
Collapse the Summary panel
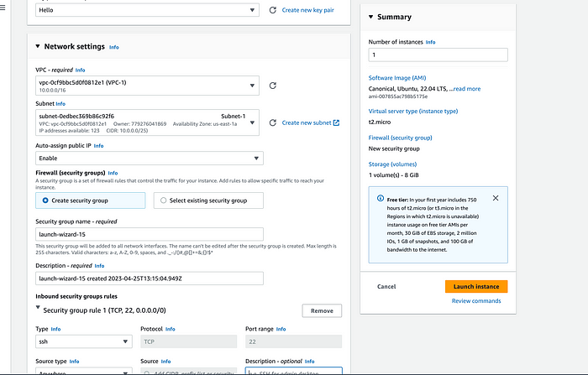click(370, 17)
